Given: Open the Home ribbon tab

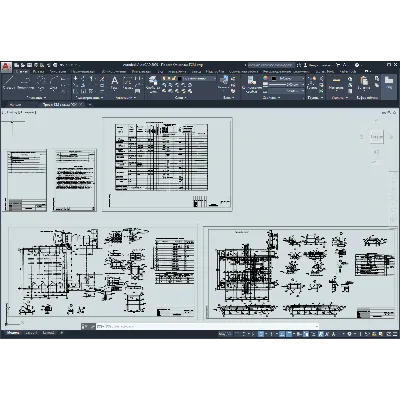Looking at the screenshot, I should pyautogui.click(x=22, y=71).
